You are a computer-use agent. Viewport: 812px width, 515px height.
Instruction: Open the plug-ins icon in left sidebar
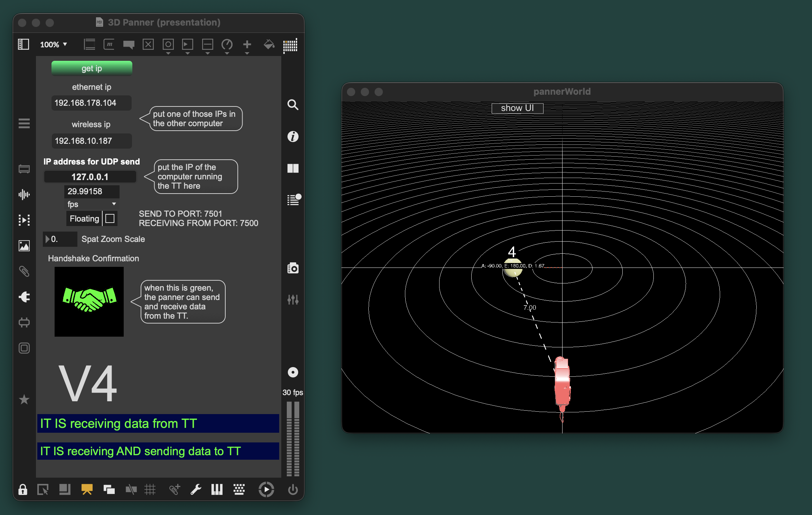[x=24, y=297]
